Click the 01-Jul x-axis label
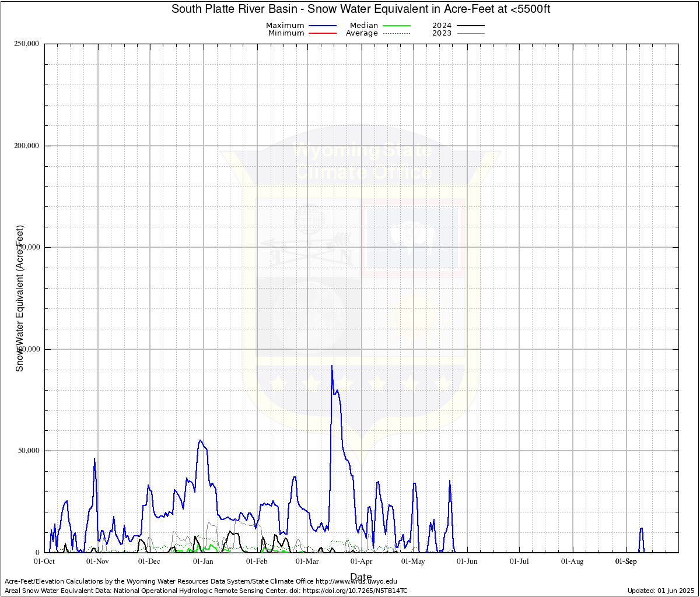 pyautogui.click(x=519, y=562)
